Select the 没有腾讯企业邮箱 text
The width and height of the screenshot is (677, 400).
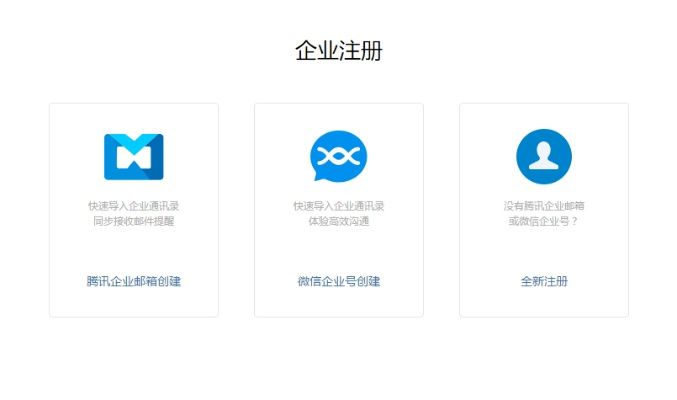click(x=544, y=206)
